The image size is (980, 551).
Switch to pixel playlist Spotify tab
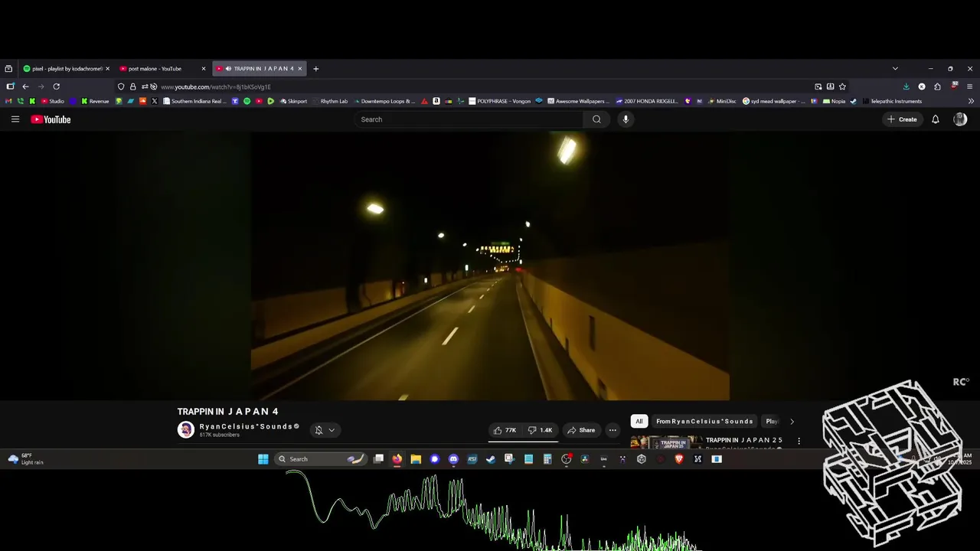[x=67, y=69]
